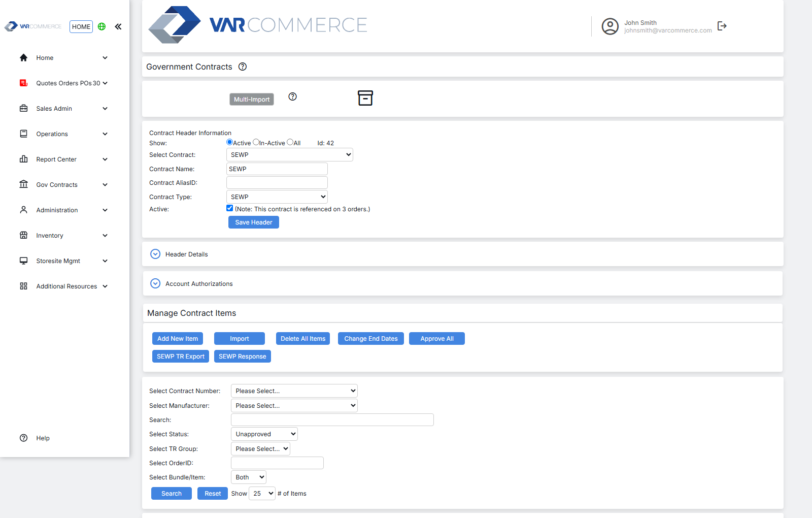Click the logout arrow icon

click(722, 26)
